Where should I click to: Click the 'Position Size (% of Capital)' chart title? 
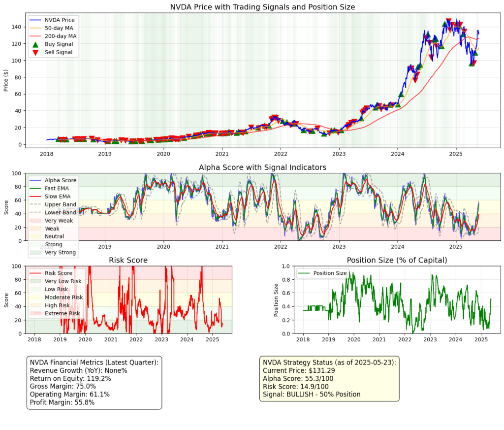(397, 260)
